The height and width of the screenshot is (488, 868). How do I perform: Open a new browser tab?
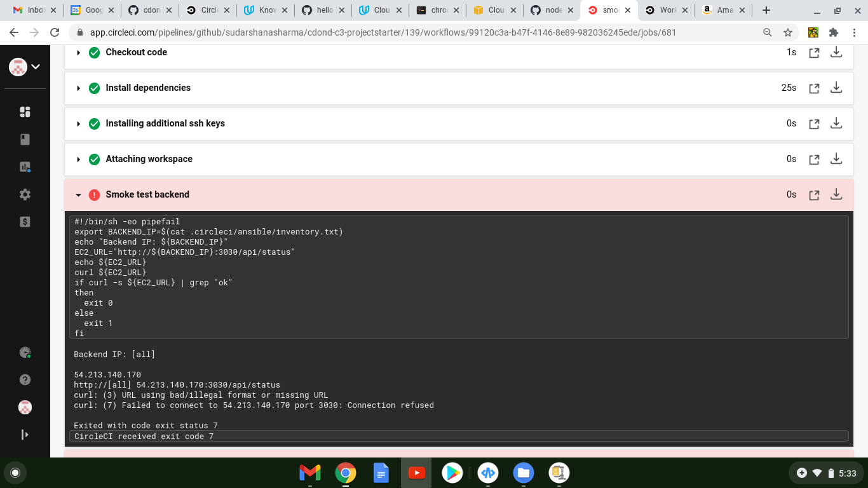point(766,10)
